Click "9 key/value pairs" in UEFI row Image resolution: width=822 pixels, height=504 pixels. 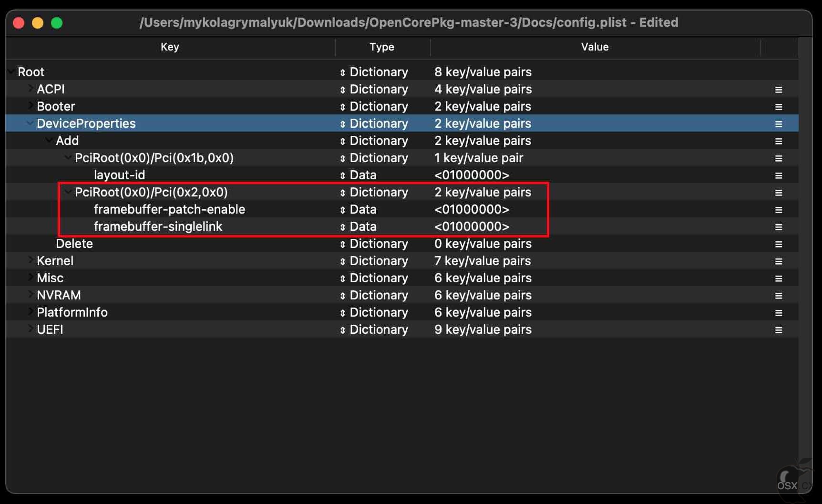coord(483,329)
